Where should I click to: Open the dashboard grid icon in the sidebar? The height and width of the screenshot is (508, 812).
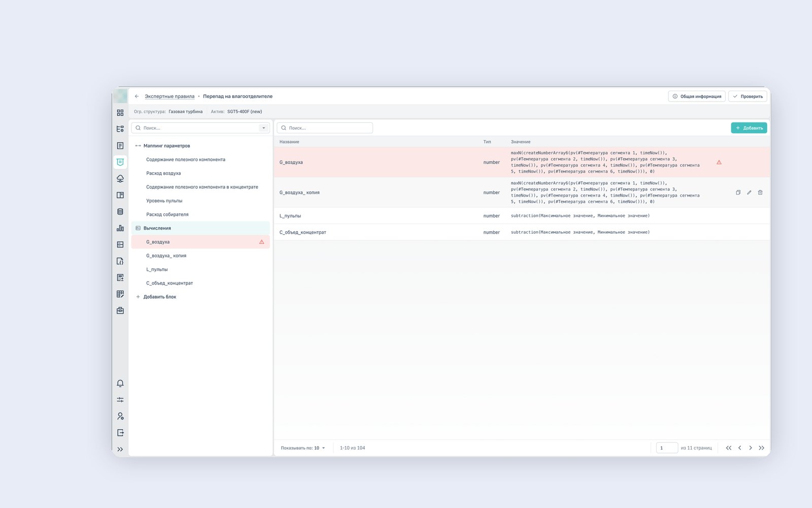[x=120, y=113]
